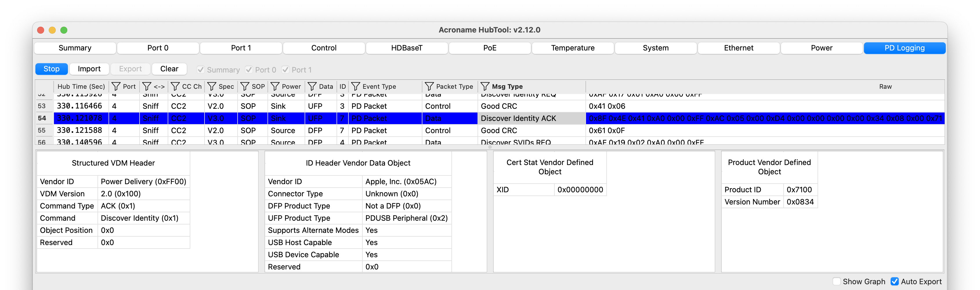Uncheck the Port 0 checkbox

(x=249, y=70)
